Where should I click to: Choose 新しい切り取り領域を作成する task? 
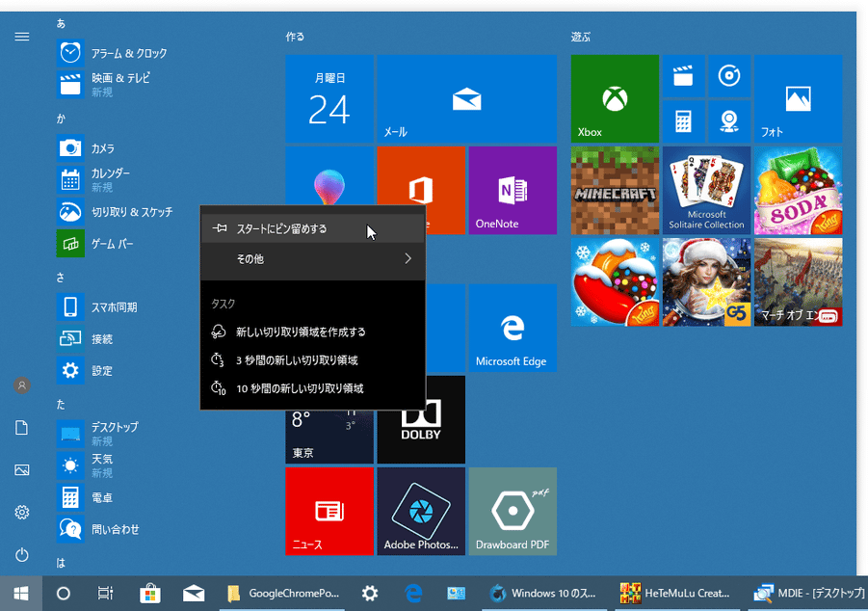(313, 332)
